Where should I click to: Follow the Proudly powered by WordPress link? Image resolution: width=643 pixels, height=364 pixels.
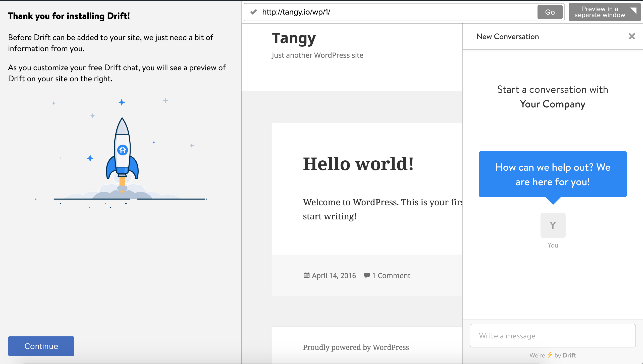coord(356,347)
